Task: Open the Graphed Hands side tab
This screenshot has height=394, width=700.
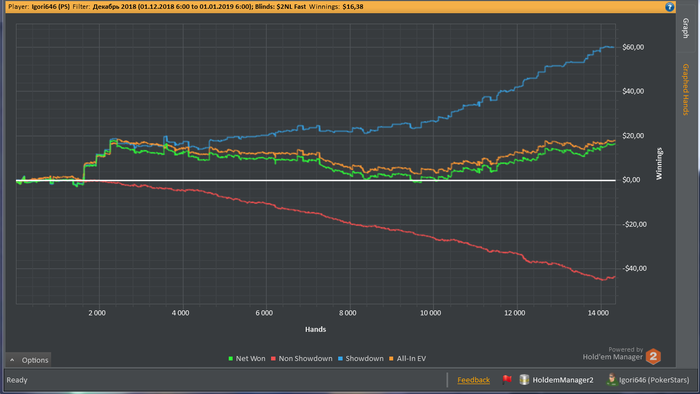Action: [686, 89]
